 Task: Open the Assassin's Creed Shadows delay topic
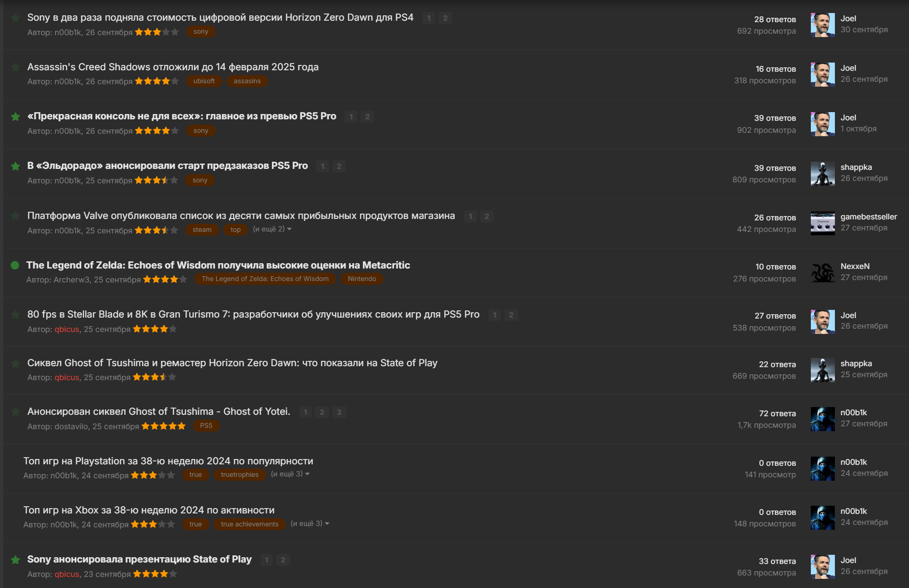tap(173, 67)
